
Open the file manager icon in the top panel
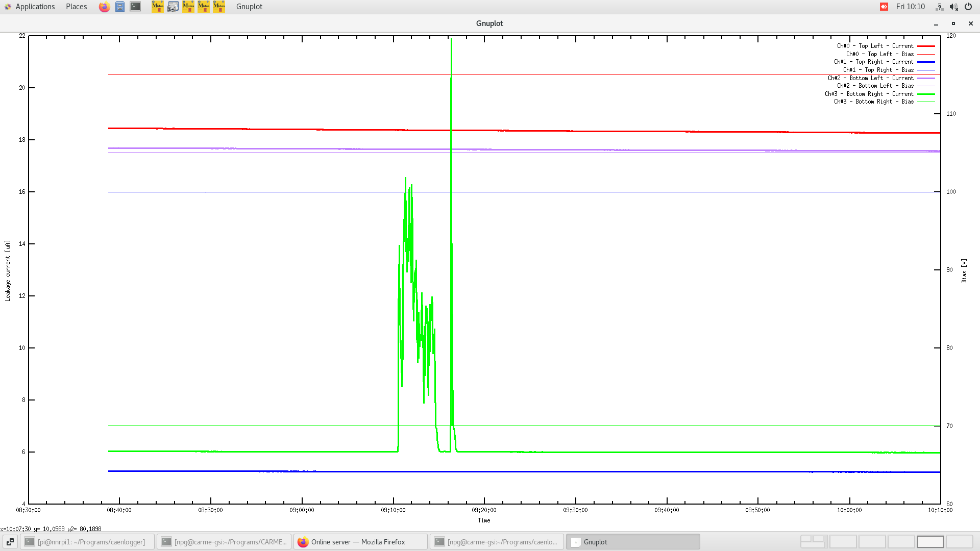[x=119, y=7]
